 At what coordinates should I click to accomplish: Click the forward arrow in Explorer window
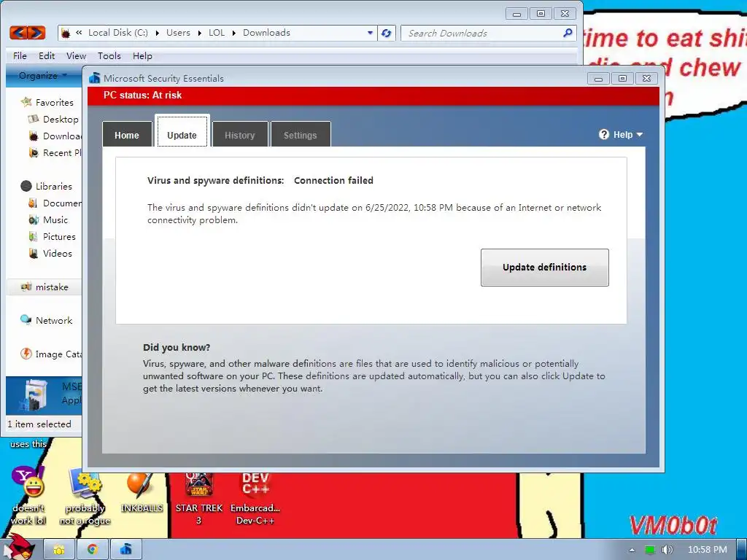[x=36, y=33]
